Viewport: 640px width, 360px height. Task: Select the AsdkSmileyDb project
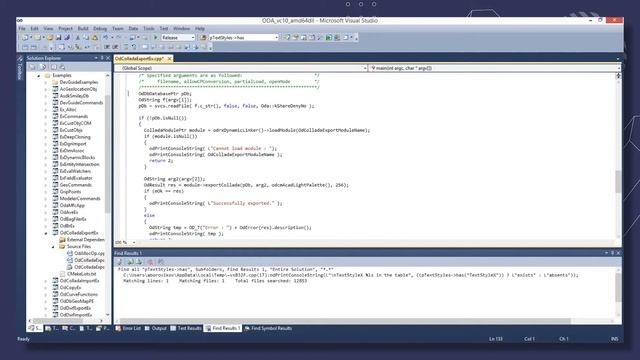(x=74, y=96)
